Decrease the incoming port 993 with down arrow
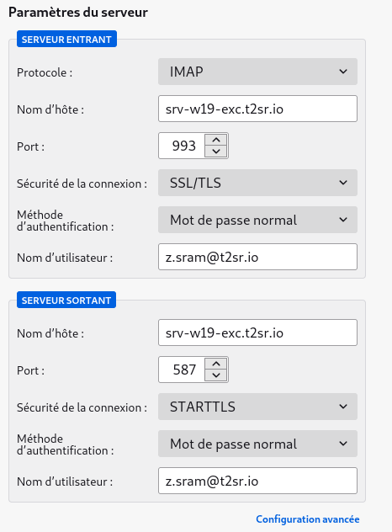392x532 pixels. click(216, 152)
